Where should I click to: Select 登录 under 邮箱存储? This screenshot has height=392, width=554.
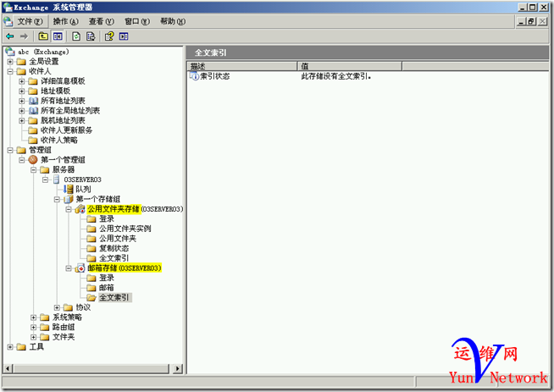pos(107,278)
